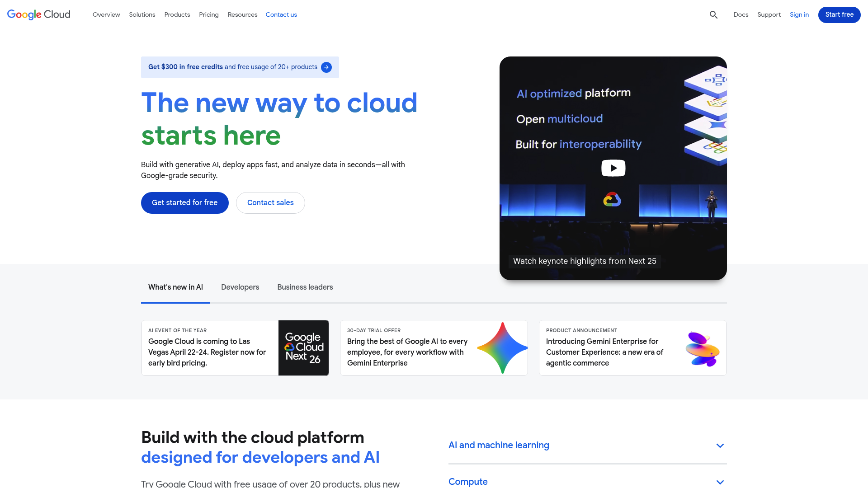Click the arrow on the free credits banner
This screenshot has height=488, width=868.
point(326,67)
